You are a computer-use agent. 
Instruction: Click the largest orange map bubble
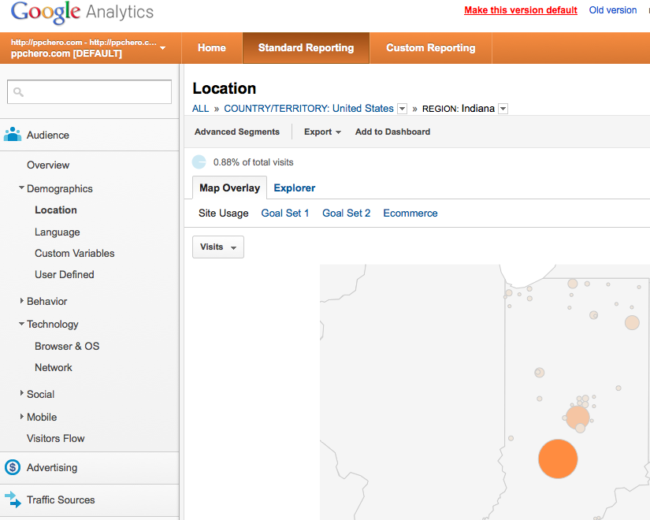(x=558, y=459)
